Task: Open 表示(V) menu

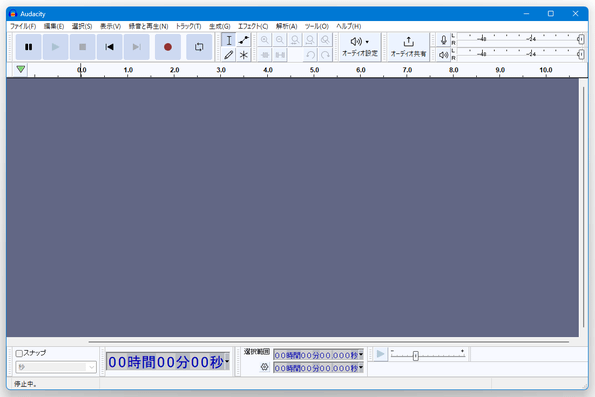Action: pyautogui.click(x=110, y=26)
